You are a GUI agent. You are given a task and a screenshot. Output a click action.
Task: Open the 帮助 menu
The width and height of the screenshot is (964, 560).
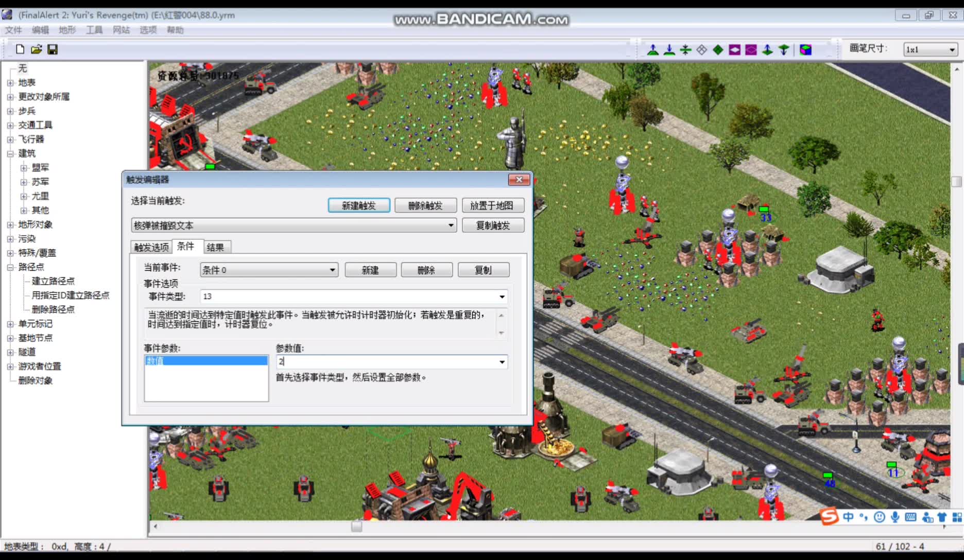(x=175, y=30)
